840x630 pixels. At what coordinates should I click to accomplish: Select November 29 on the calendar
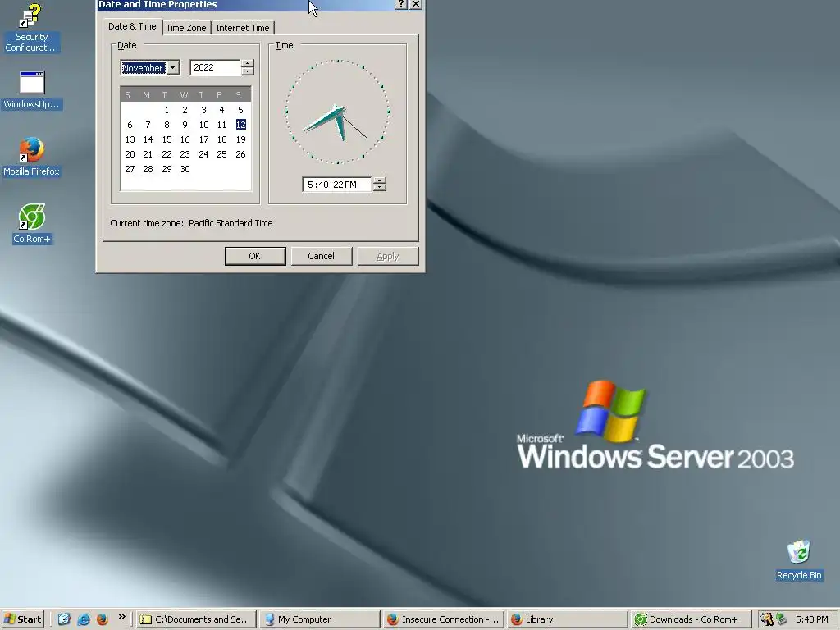coord(167,169)
